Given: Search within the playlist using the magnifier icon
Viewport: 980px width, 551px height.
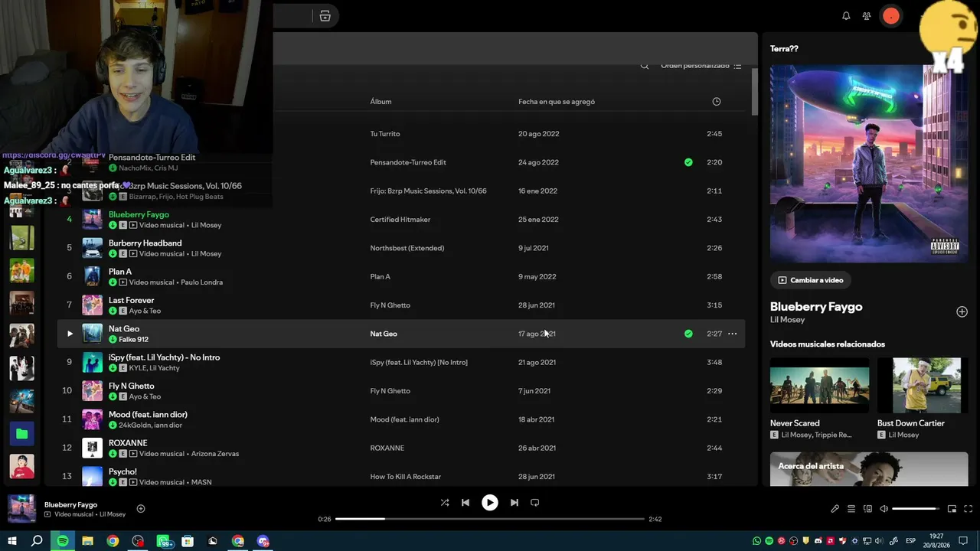Looking at the screenshot, I should [645, 66].
